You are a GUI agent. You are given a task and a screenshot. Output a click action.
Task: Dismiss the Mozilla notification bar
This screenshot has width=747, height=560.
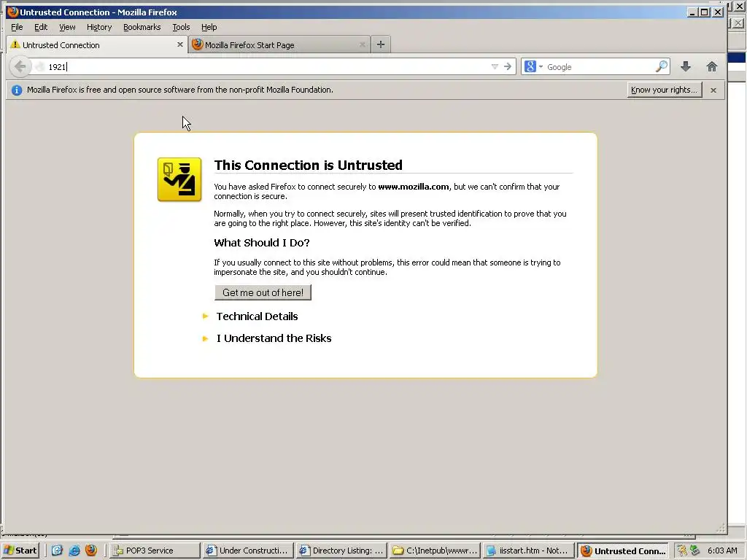tap(713, 90)
